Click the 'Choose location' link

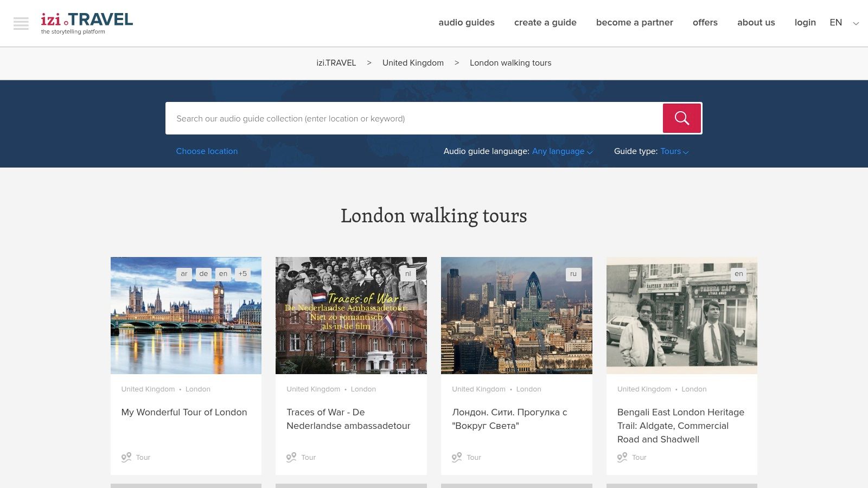207,151
